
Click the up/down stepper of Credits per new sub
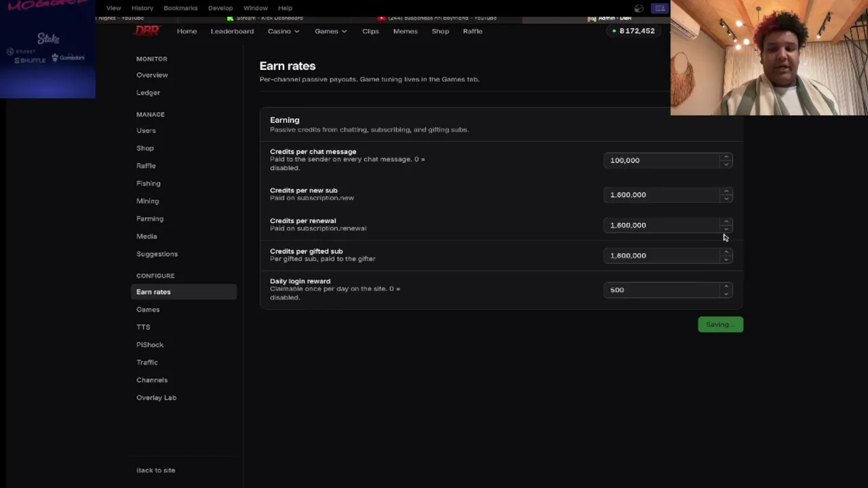click(726, 195)
